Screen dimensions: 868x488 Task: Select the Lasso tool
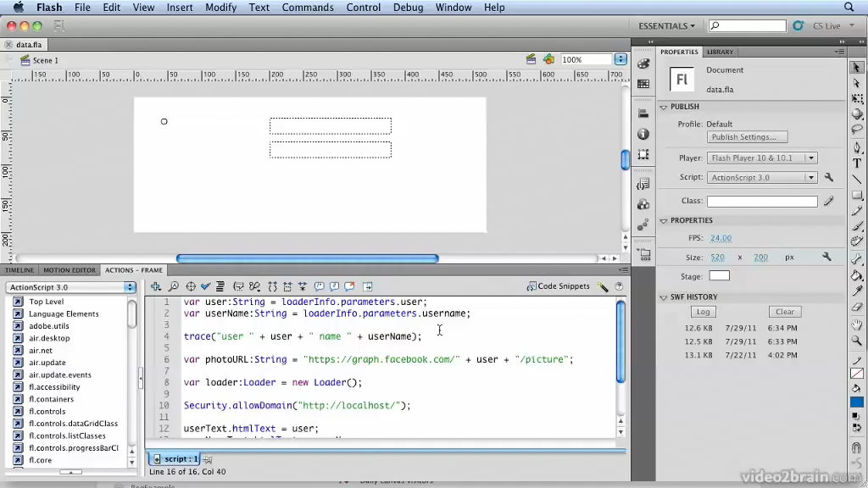tap(857, 130)
